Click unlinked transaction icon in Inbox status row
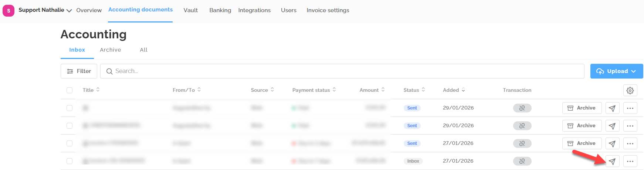 (x=522, y=161)
